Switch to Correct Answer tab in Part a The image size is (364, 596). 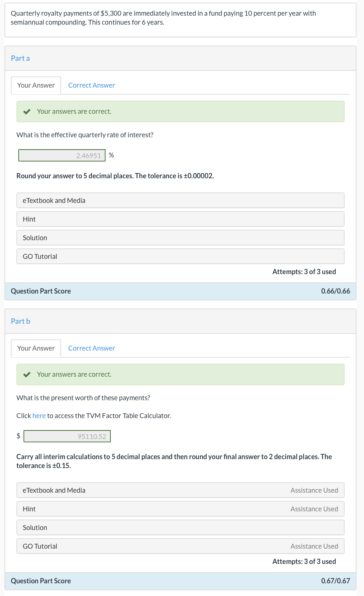(91, 85)
